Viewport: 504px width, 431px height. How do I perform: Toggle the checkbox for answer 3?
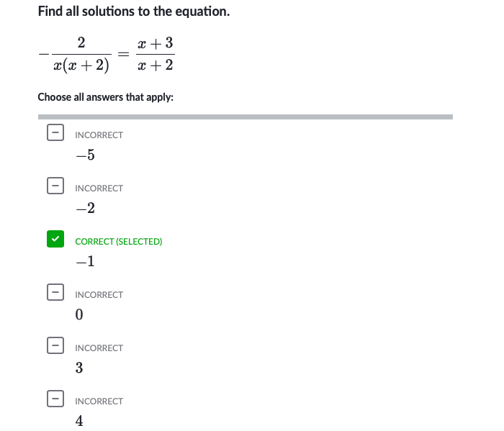55,345
